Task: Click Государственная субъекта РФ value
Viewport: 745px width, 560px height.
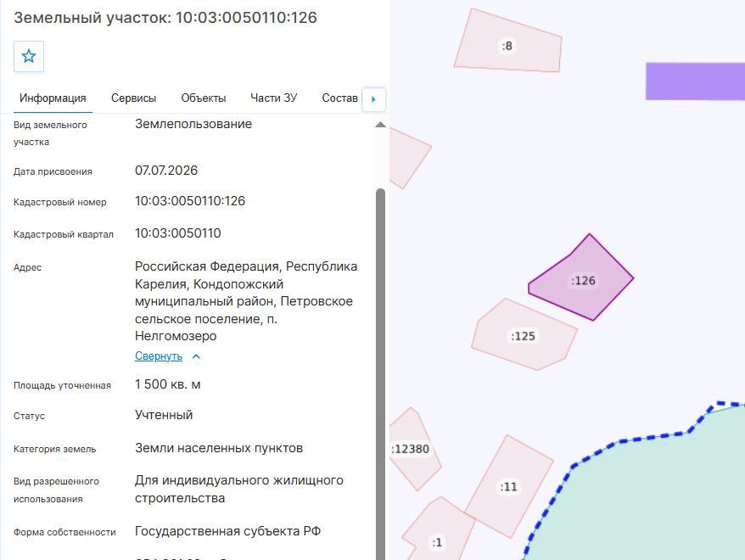Action: pos(227,531)
